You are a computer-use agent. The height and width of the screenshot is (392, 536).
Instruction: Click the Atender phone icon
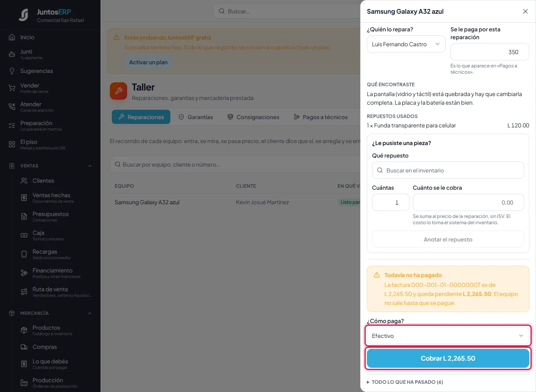pyautogui.click(x=12, y=107)
